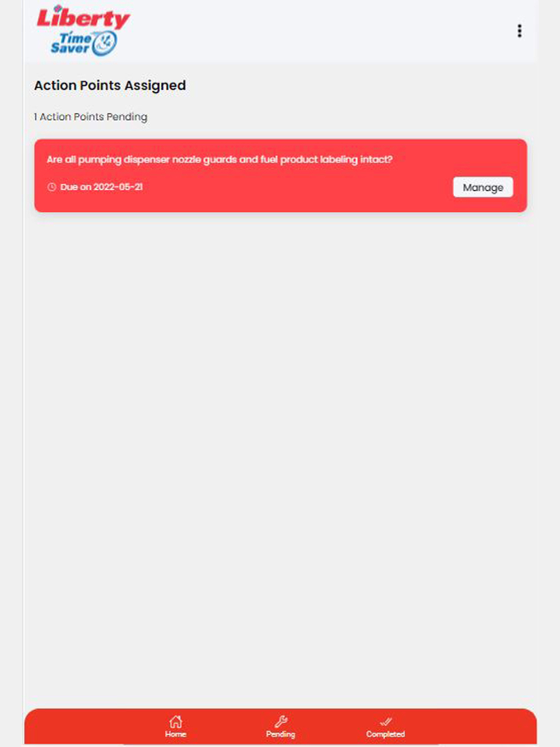The image size is (560, 747).
Task: Click the Time Saver clock emblem
Action: (x=105, y=43)
